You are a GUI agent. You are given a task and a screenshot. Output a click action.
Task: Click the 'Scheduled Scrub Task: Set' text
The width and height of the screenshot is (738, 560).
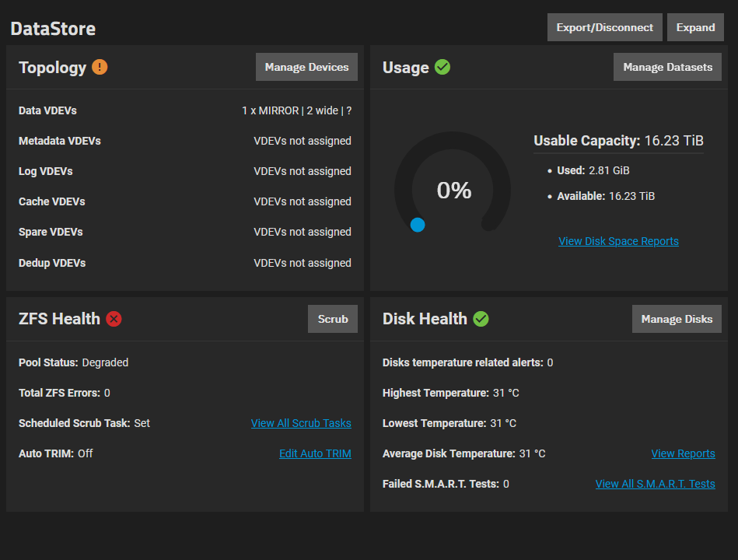[84, 423]
